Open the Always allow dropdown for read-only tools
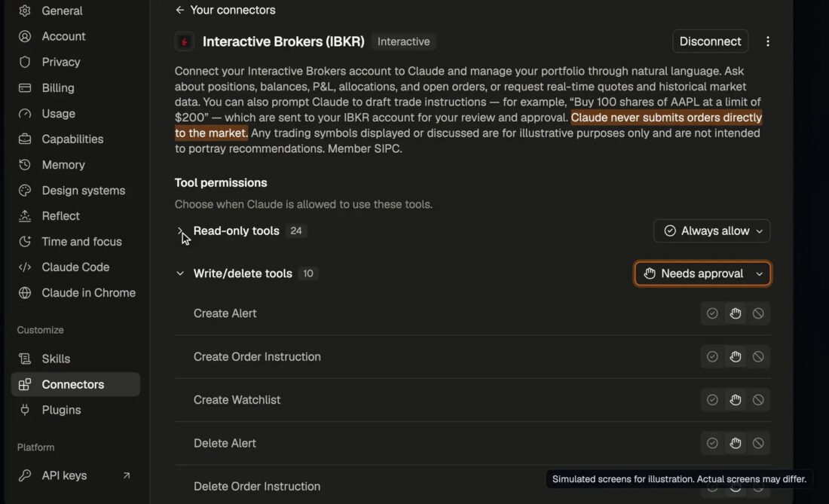The height and width of the screenshot is (504, 829). point(711,231)
